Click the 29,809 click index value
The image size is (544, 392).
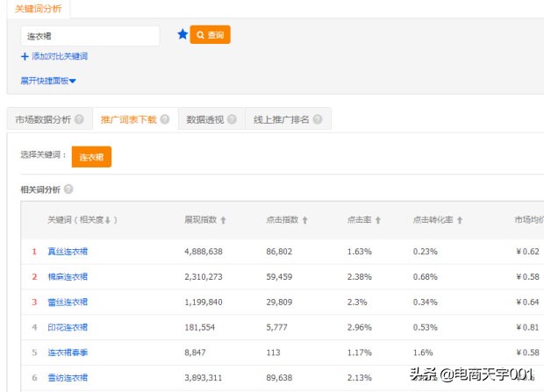[x=279, y=303]
